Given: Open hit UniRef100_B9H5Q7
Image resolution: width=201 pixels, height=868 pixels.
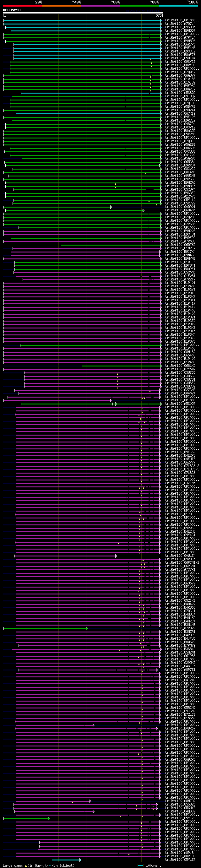Looking at the screenshot, I should pyautogui.click(x=180, y=31).
